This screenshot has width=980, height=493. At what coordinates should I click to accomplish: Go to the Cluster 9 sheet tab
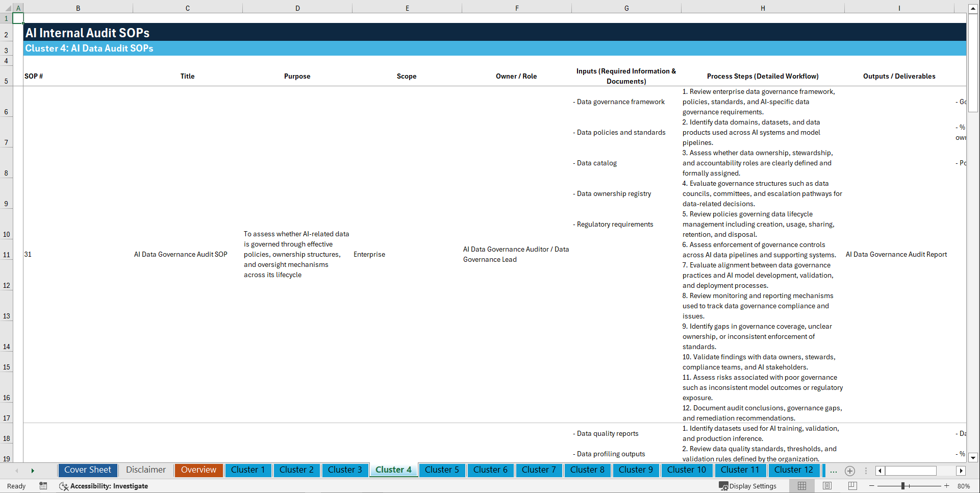pyautogui.click(x=636, y=470)
